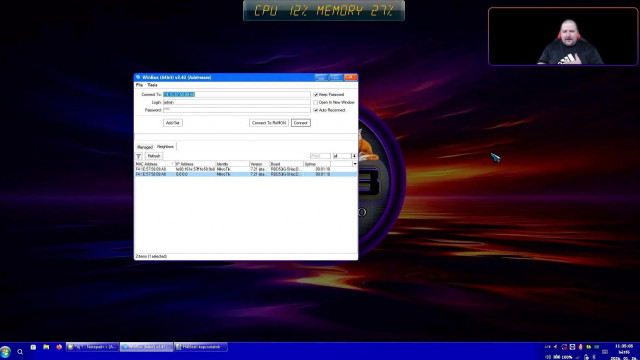Sort by Uptime column header
This screenshot has height=360, width=640.
[x=317, y=164]
